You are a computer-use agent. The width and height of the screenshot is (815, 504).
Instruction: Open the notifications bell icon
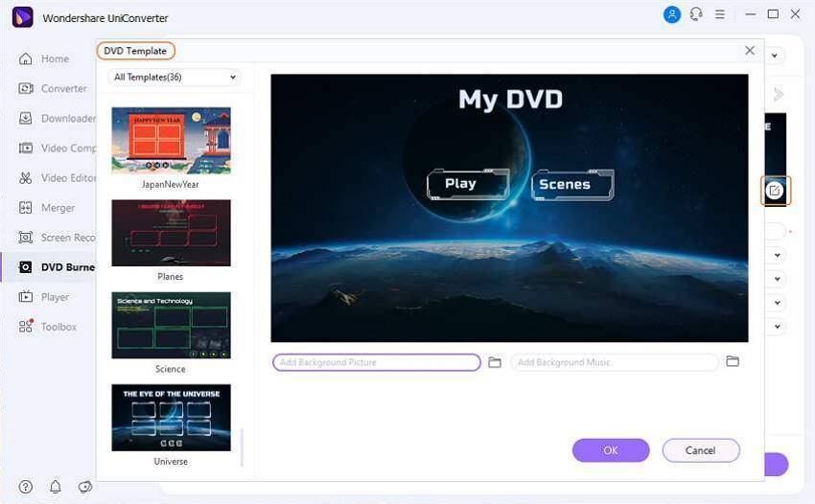coord(55,487)
